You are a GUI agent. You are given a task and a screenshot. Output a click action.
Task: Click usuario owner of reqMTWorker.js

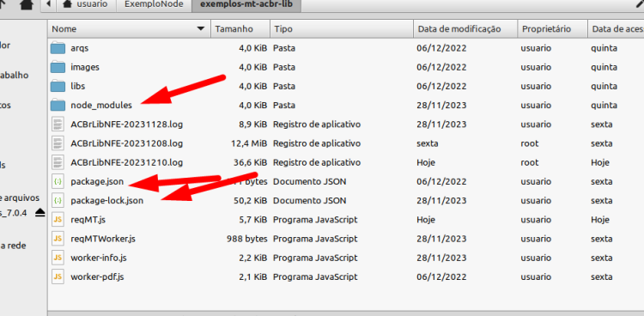pos(536,240)
